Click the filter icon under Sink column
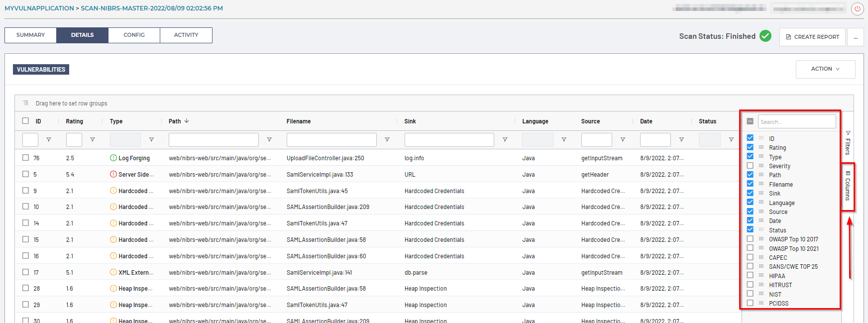The width and height of the screenshot is (868, 323). point(505,140)
